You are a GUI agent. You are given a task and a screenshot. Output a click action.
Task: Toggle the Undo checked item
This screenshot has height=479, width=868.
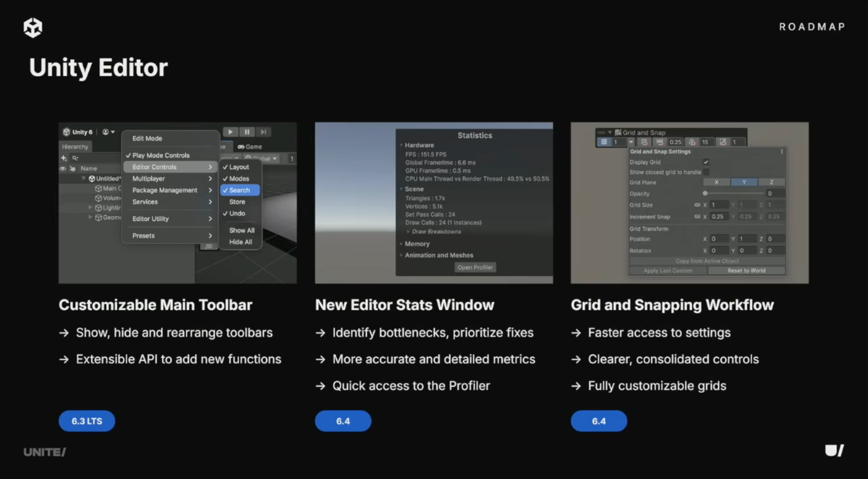pos(240,213)
